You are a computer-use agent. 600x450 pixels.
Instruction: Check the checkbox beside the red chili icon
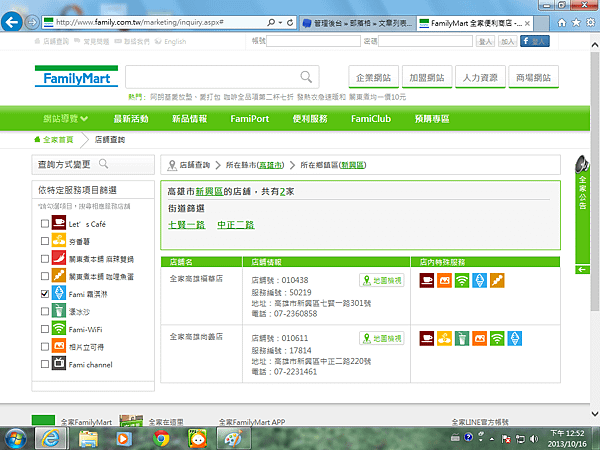(45, 258)
